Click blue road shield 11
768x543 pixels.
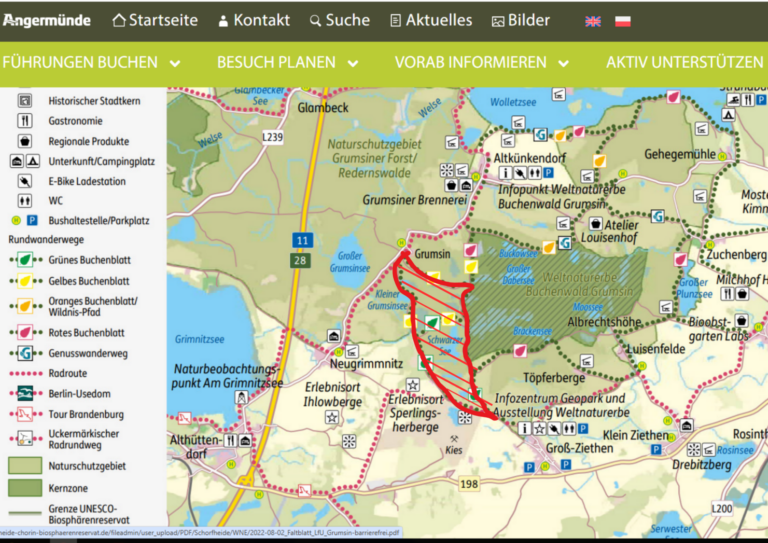tap(302, 240)
